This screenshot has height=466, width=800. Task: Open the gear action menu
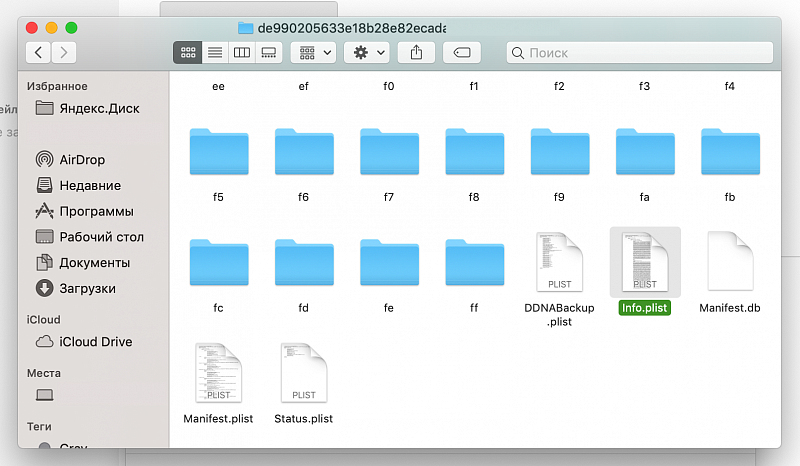(366, 52)
